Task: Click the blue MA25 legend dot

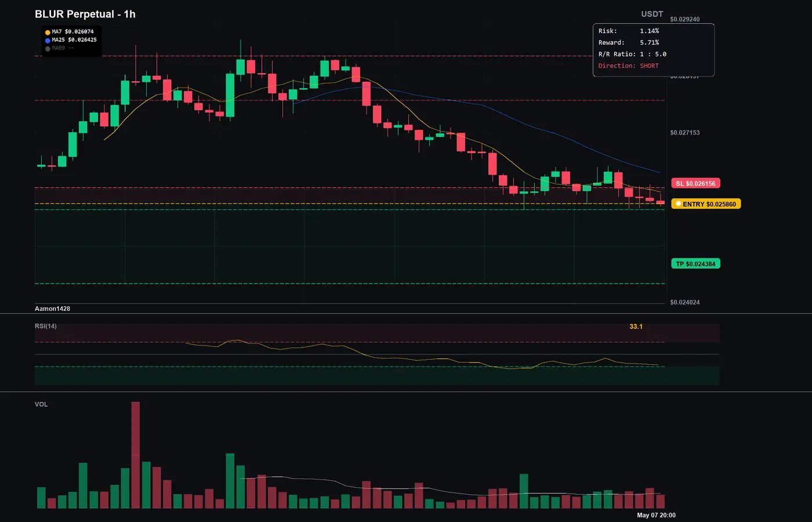Action: [48, 41]
